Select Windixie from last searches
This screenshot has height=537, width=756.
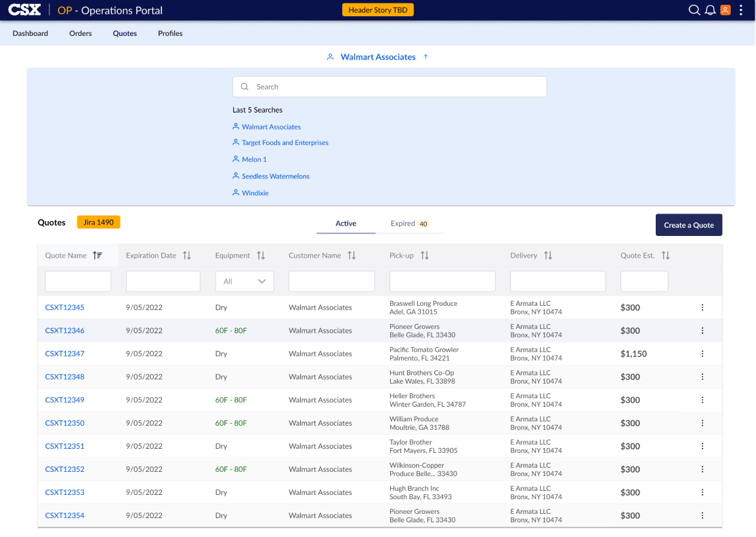click(x=255, y=193)
